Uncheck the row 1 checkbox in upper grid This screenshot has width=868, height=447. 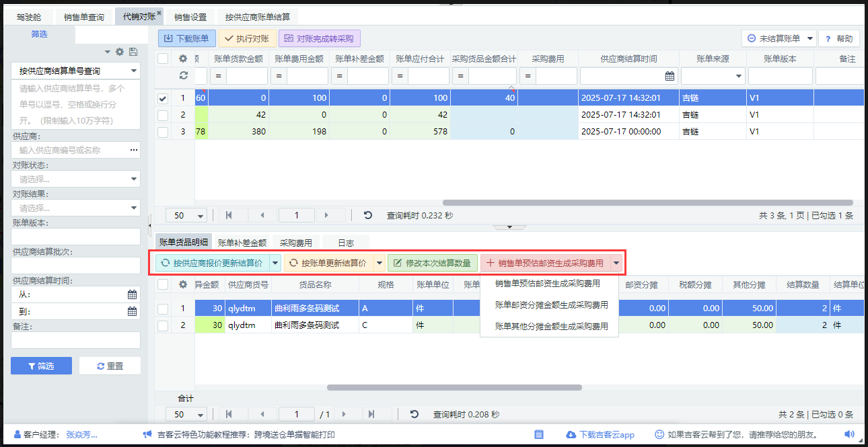coord(163,98)
